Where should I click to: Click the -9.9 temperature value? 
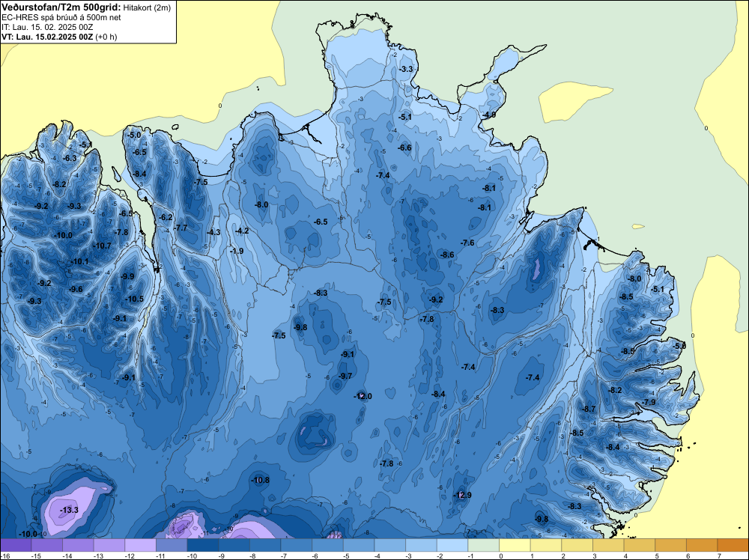127,276
